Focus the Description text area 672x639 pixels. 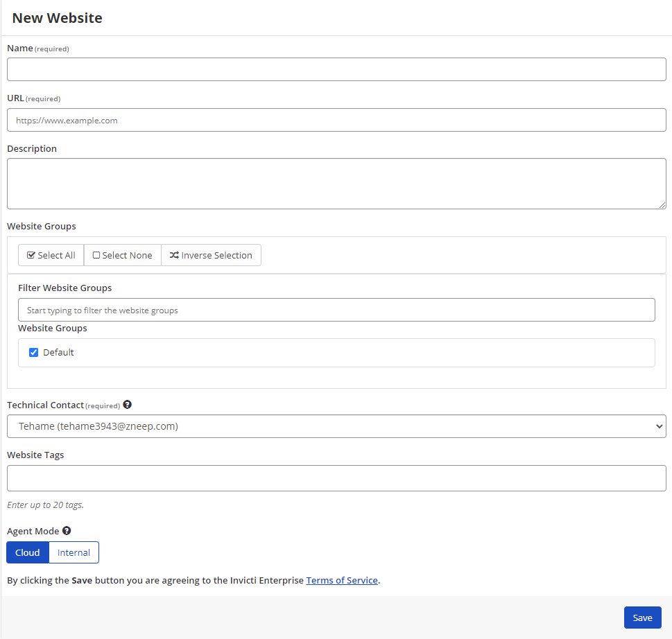(336, 184)
